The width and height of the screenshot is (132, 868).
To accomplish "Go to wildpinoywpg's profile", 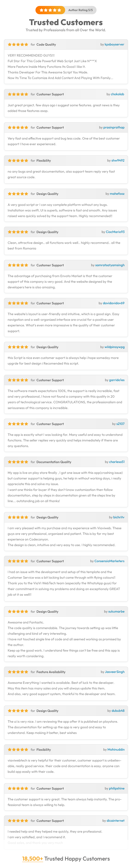I will click(114, 347).
